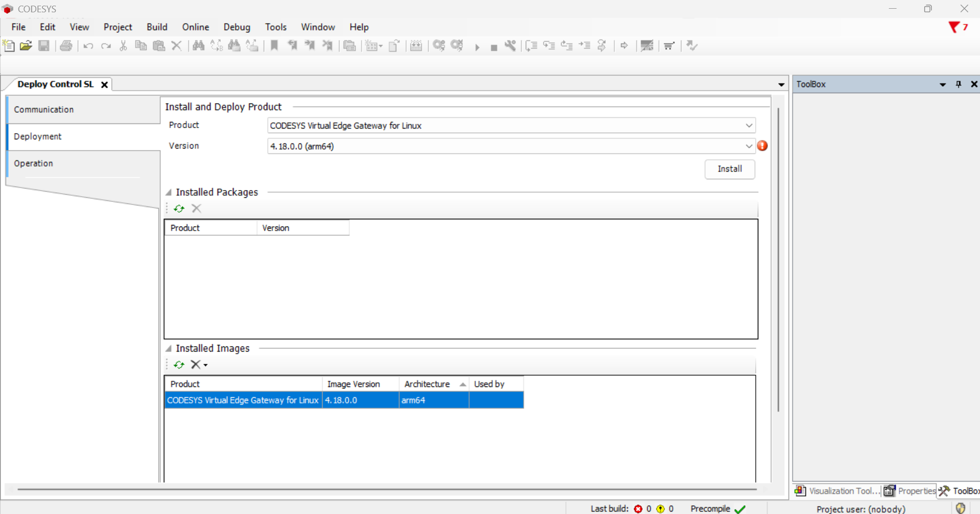This screenshot has width=980, height=514.
Task: Click the Install button
Action: pos(729,169)
